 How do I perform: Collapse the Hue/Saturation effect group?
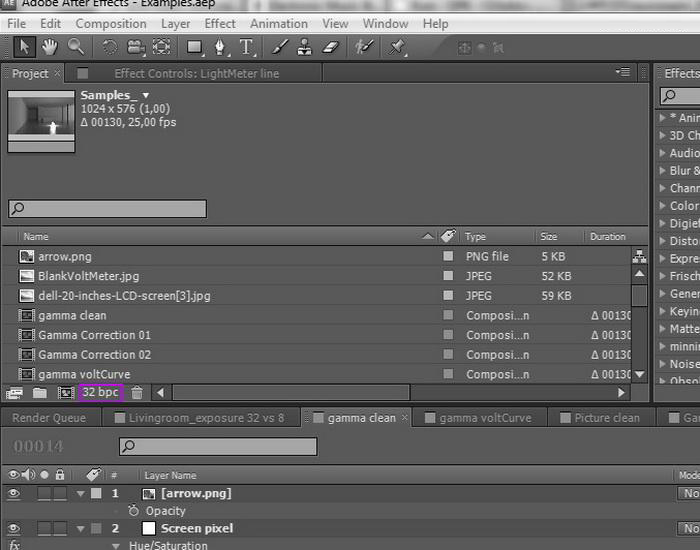[116, 546]
